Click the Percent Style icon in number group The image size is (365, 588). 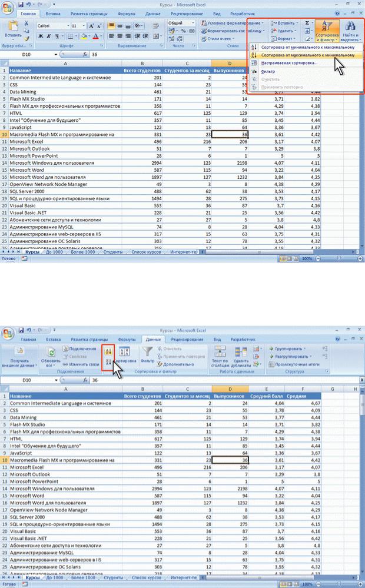[184, 31]
